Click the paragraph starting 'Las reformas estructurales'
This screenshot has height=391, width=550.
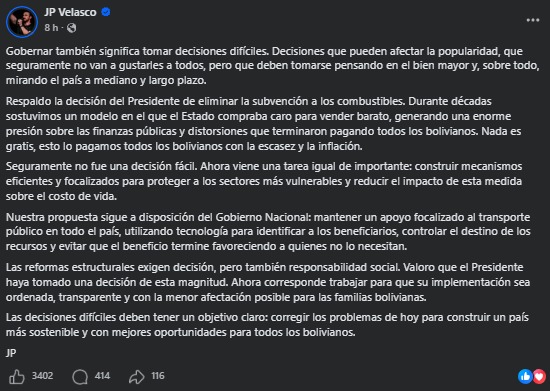[x=268, y=282]
